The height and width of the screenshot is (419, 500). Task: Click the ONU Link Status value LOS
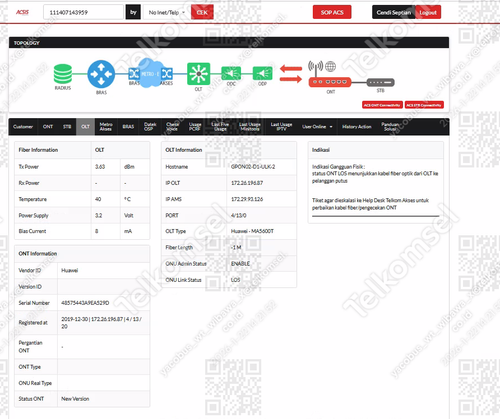(x=235, y=280)
